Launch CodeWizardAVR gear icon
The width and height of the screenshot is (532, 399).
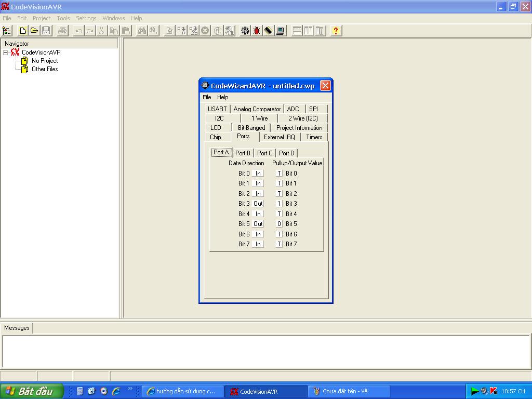point(245,31)
